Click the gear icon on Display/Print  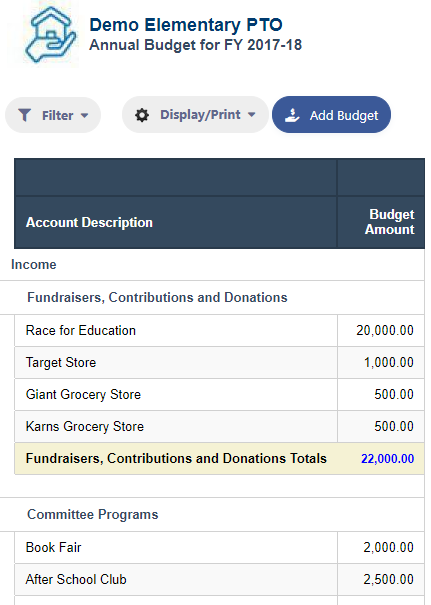[142, 115]
